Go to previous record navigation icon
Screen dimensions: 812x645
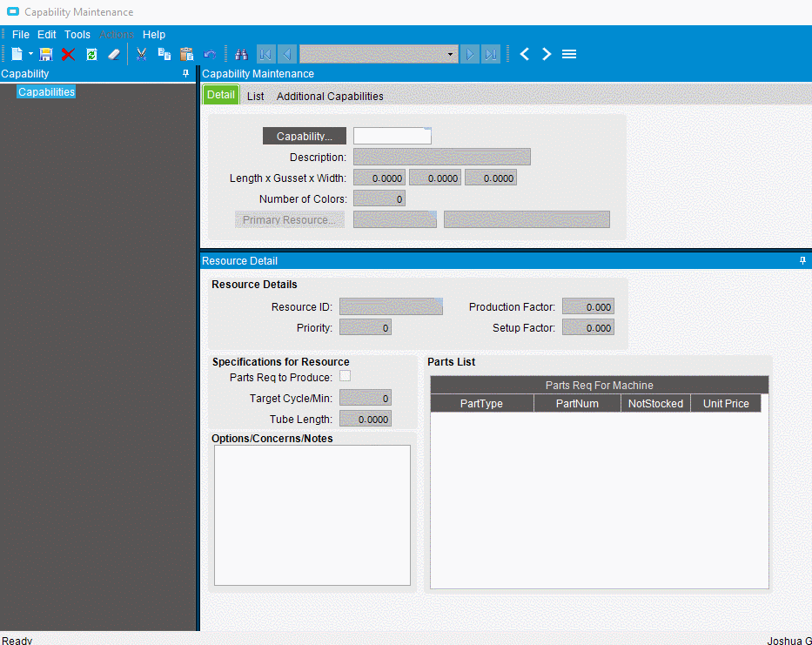pyautogui.click(x=287, y=54)
